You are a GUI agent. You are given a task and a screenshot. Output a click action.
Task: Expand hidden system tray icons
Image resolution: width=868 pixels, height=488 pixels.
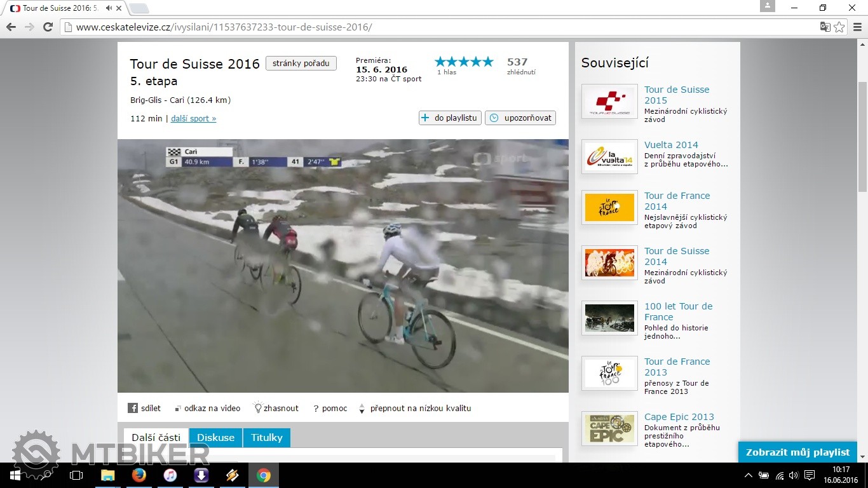coord(748,475)
